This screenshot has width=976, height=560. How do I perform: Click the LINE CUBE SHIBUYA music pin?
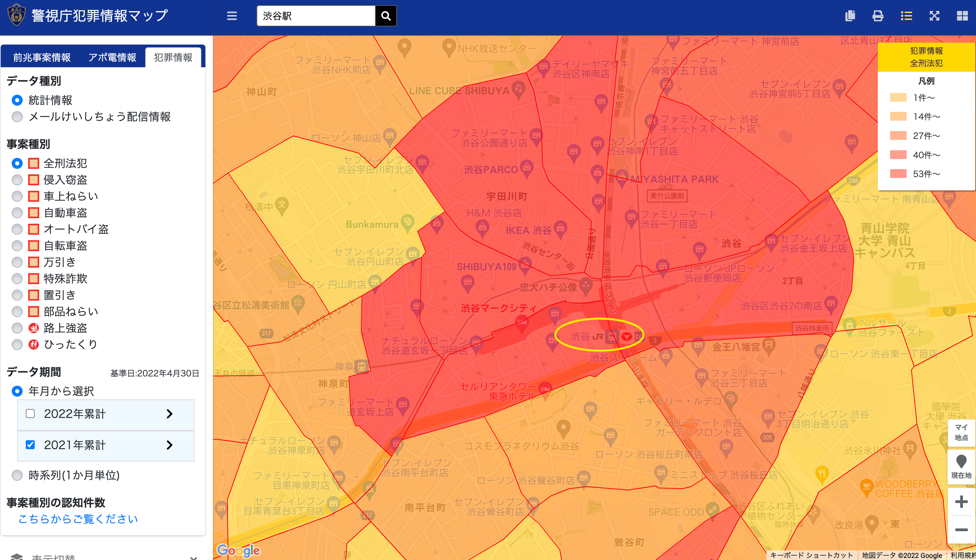click(519, 90)
